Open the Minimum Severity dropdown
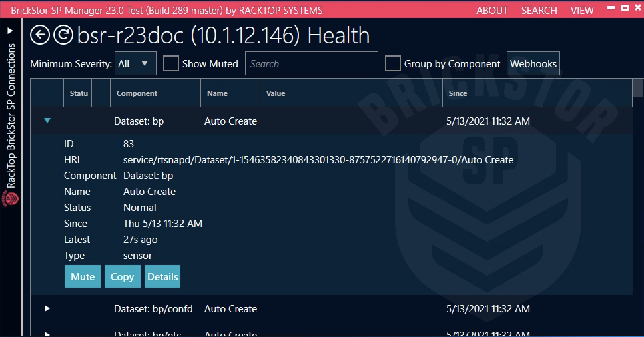The image size is (644, 337). point(135,63)
